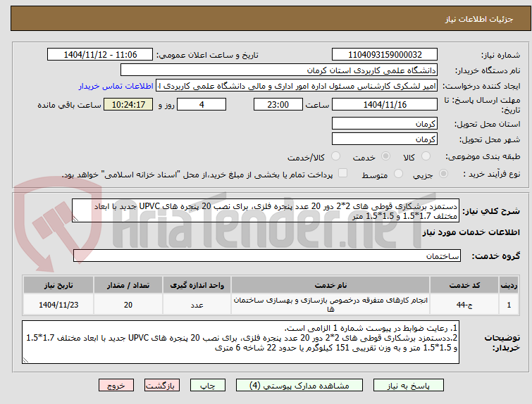The width and height of the screenshot is (532, 404).
Task: Click the نام خدمت column header
Action: click(x=330, y=285)
